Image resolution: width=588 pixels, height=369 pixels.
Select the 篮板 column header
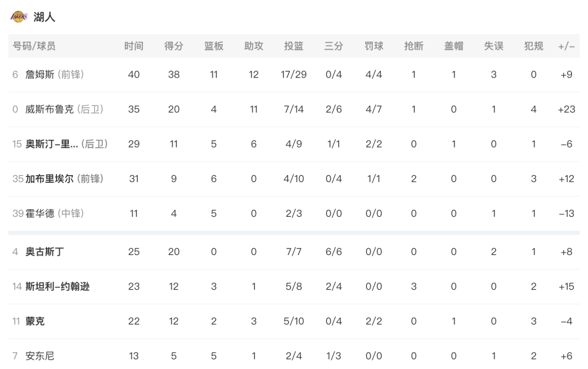214,46
